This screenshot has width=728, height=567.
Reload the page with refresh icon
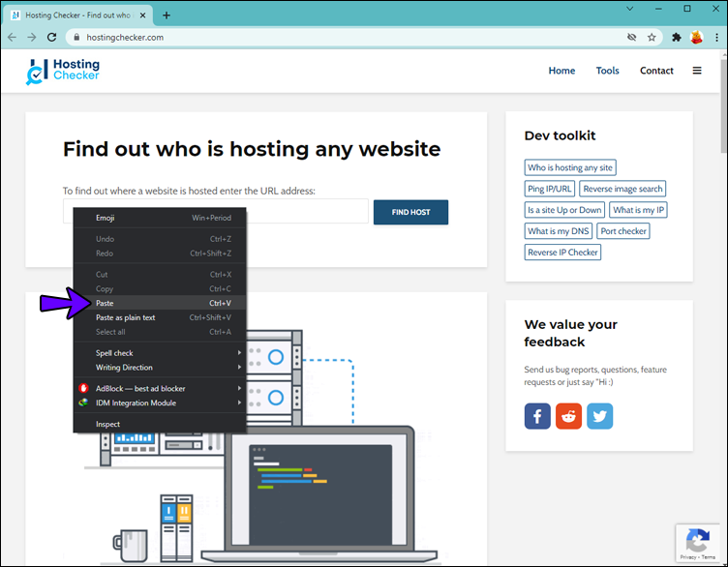pyautogui.click(x=52, y=37)
